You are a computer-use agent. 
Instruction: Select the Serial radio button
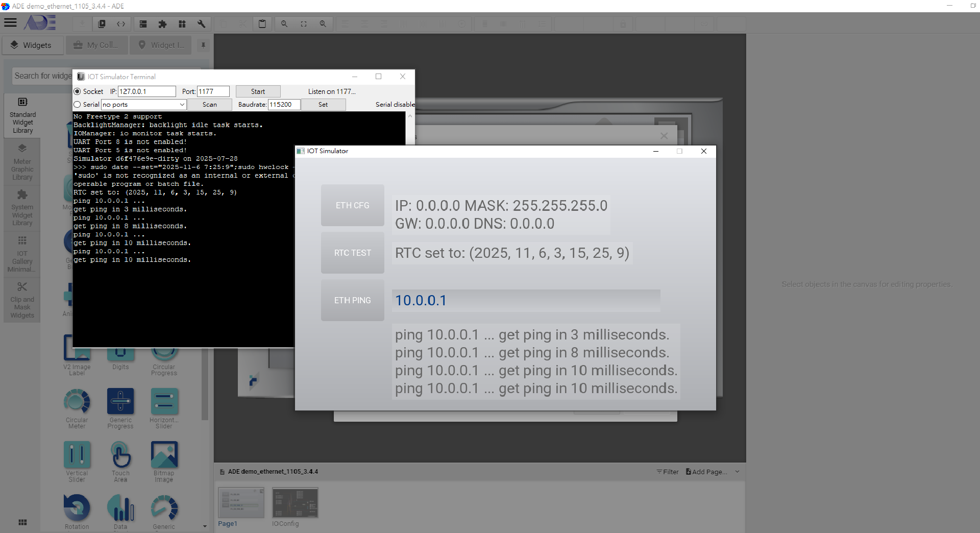coord(78,105)
